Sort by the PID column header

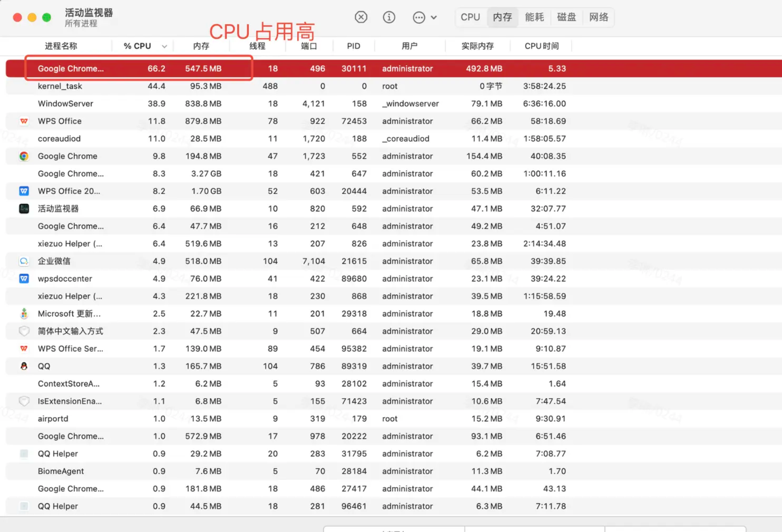coord(353,46)
